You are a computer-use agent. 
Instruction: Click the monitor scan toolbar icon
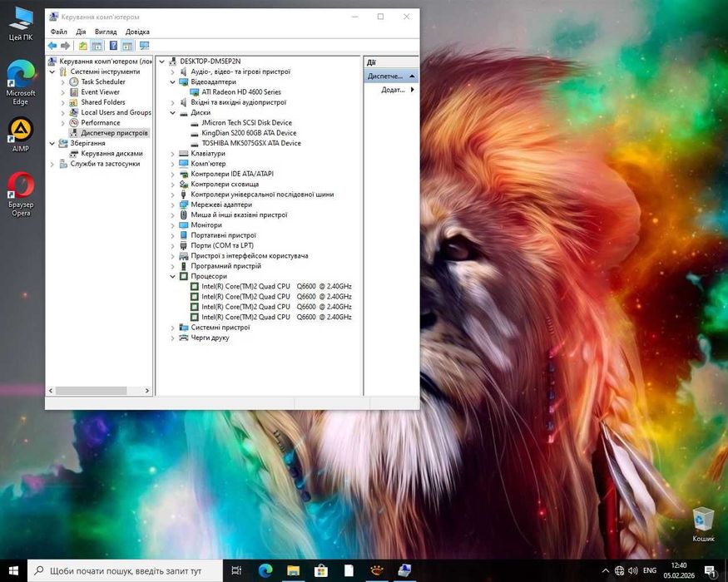click(145, 46)
